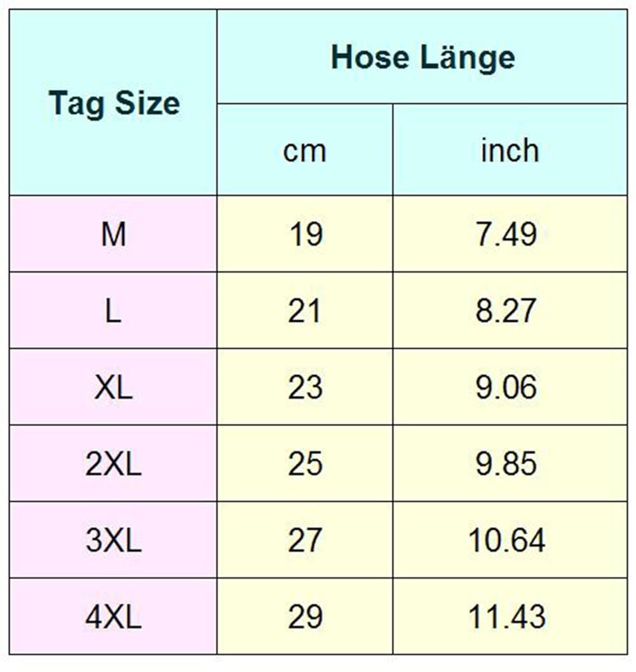Click the size M row label
Image resolution: width=636 pixels, height=672 pixels.
pos(114,235)
